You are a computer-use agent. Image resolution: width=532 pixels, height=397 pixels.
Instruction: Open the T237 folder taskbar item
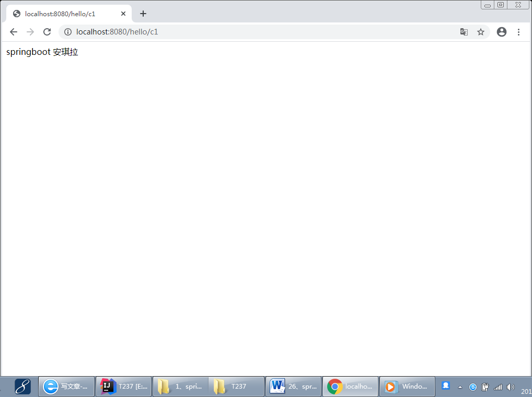pos(236,387)
